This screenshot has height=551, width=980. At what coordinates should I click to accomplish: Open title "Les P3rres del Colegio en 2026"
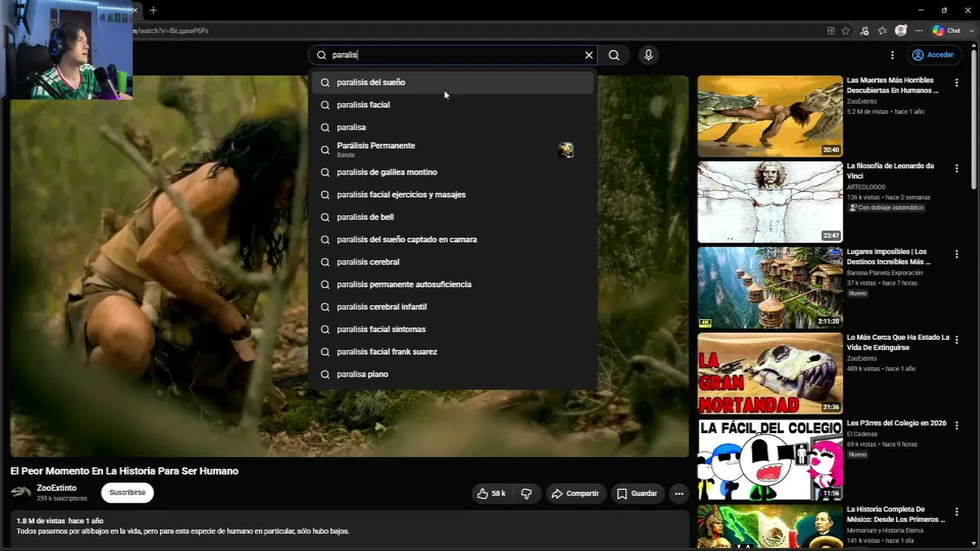coord(897,423)
